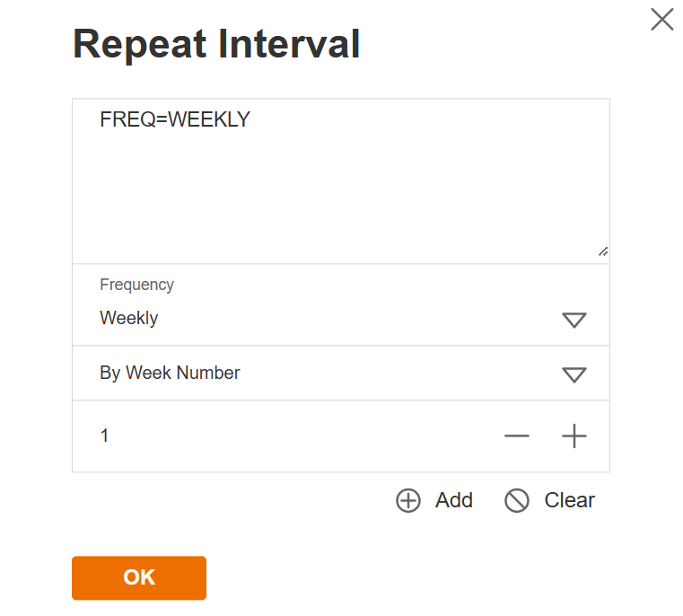This screenshot has width=683, height=616.
Task: Grab the textarea resize handle corner
Action: 603,252
